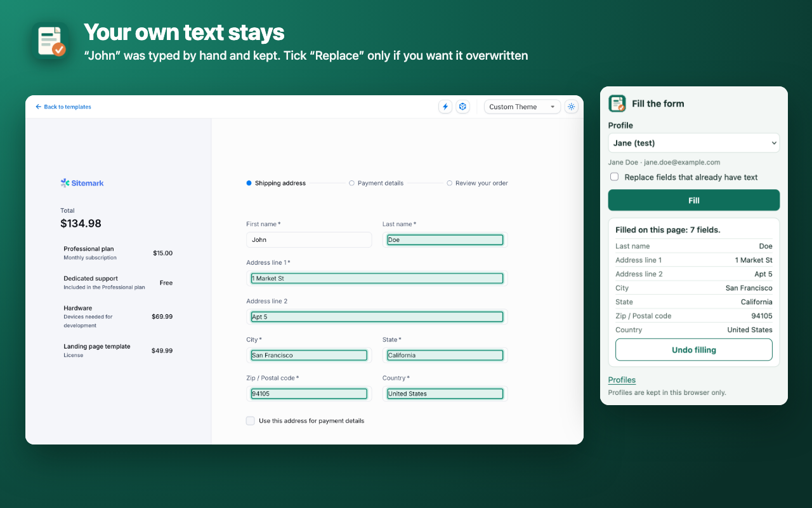Tick Replace fields that already have text
Viewport: 812px width, 508px height.
point(614,177)
